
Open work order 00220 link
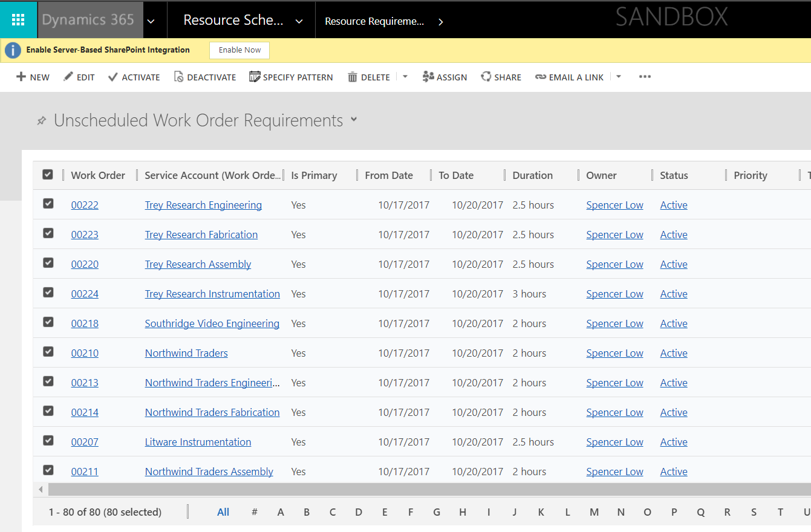pyautogui.click(x=85, y=264)
